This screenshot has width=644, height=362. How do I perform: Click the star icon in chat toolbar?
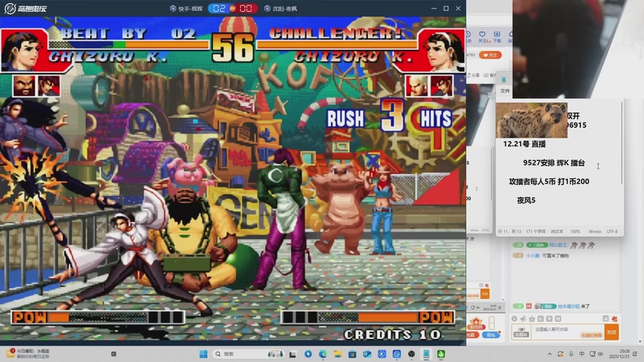tap(532, 319)
